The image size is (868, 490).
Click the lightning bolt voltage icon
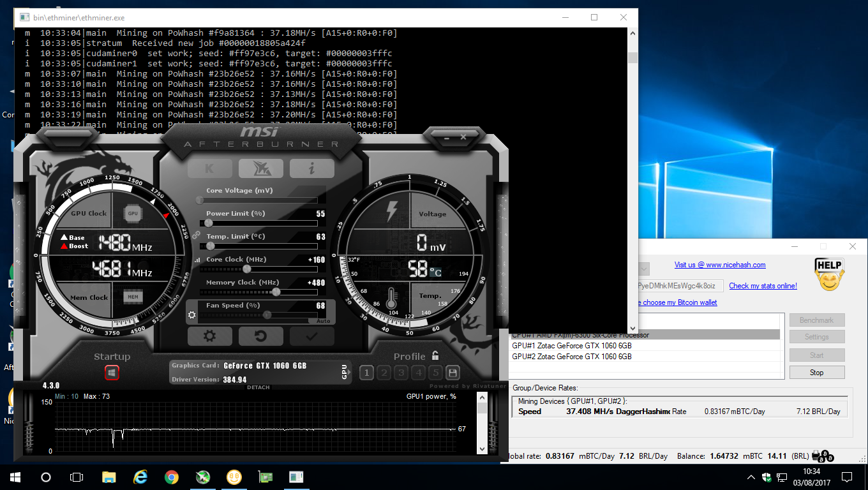pyautogui.click(x=392, y=212)
